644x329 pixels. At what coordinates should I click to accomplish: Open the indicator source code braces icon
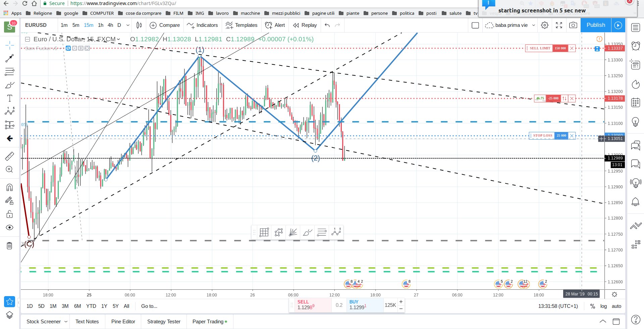coord(81,48)
